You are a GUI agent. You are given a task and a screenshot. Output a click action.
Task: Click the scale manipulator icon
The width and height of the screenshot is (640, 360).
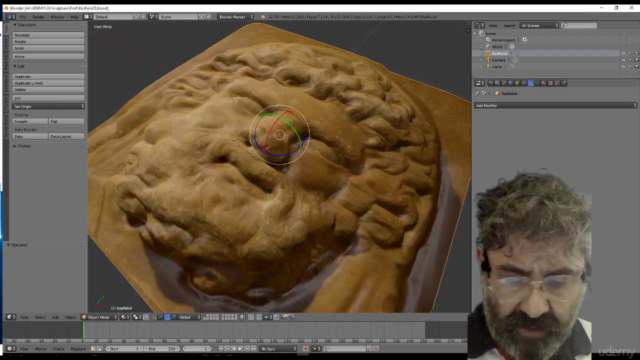tap(174, 317)
